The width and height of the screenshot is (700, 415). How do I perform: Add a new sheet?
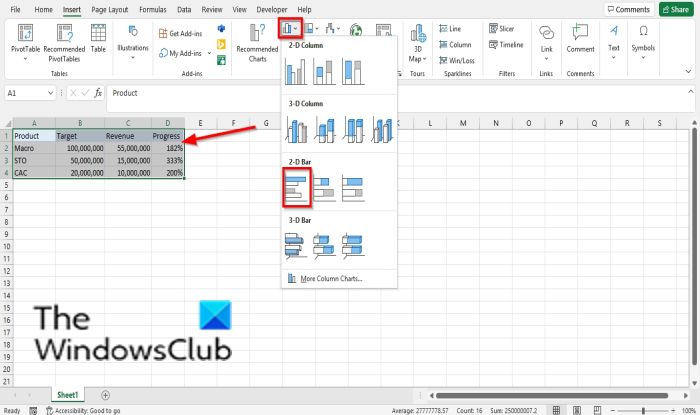pos(105,395)
